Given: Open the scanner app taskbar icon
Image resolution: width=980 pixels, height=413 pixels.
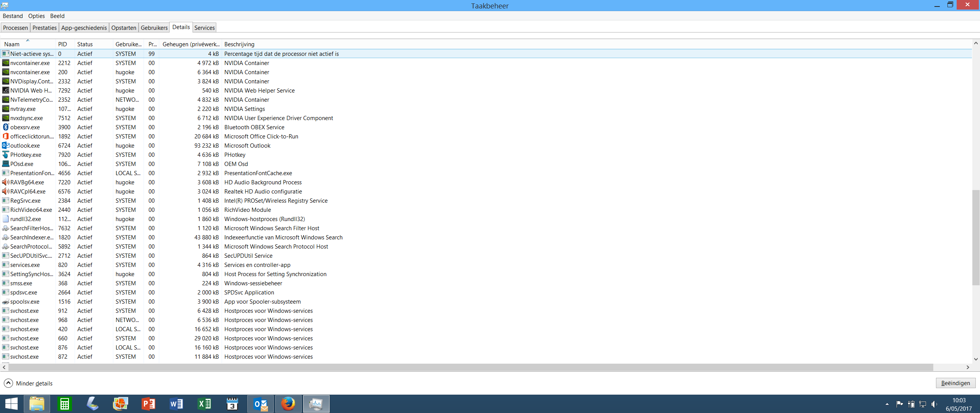Looking at the screenshot, I should click(x=92, y=404).
